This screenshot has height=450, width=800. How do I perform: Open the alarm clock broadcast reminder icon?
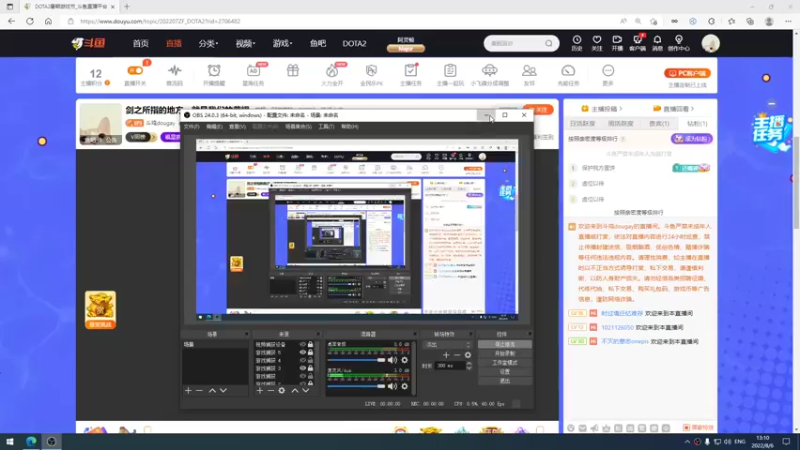click(214, 70)
